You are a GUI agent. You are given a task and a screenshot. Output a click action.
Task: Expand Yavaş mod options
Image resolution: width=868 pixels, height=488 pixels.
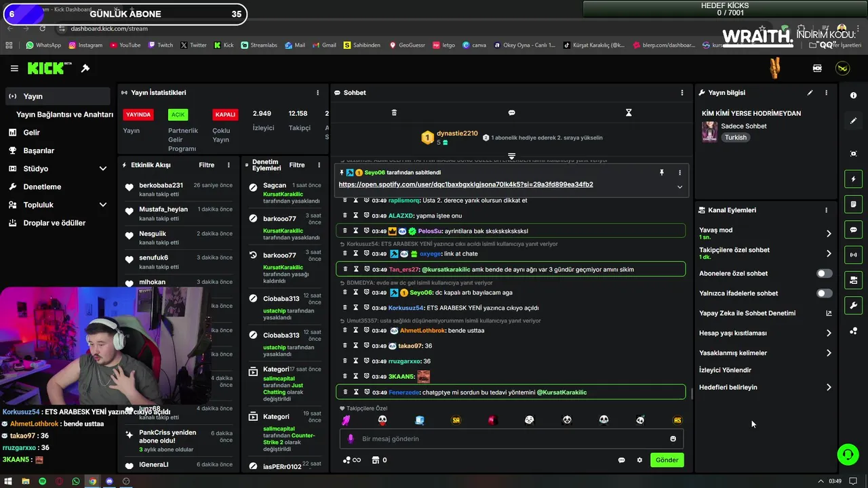828,233
